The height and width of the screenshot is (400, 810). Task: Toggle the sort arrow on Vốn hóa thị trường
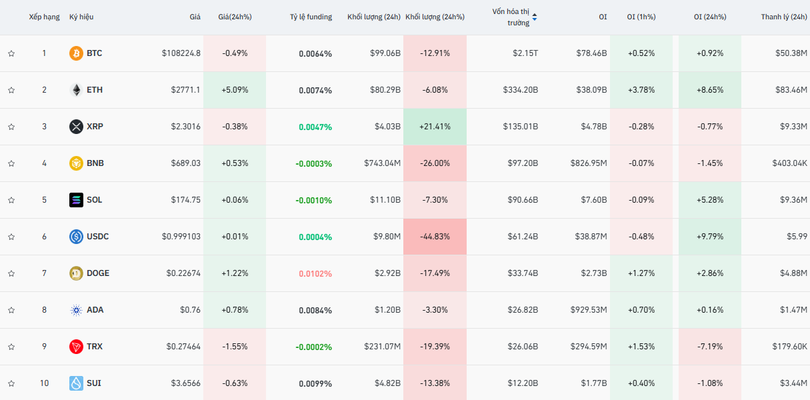click(534, 17)
